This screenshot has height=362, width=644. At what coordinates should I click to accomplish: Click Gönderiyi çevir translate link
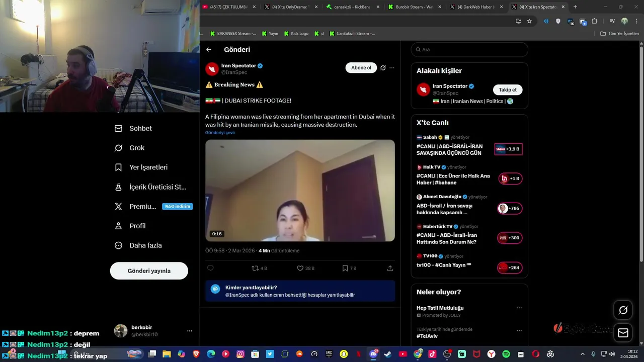(x=220, y=133)
